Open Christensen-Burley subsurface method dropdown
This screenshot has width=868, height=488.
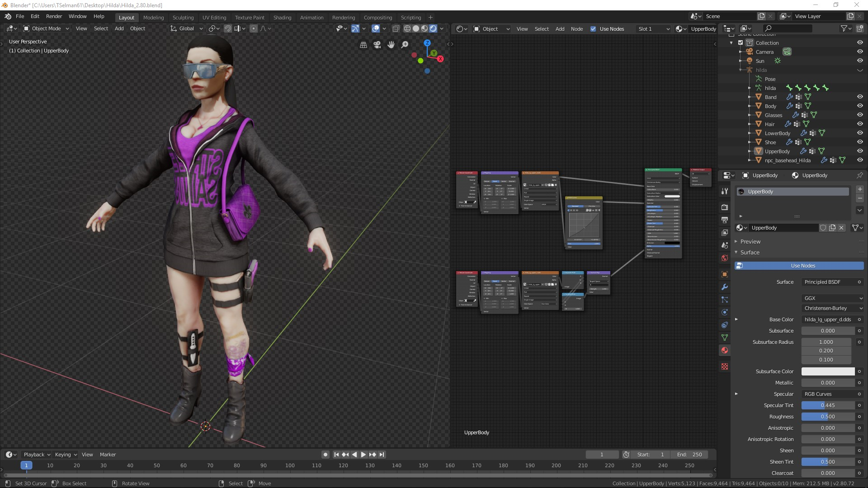(833, 308)
